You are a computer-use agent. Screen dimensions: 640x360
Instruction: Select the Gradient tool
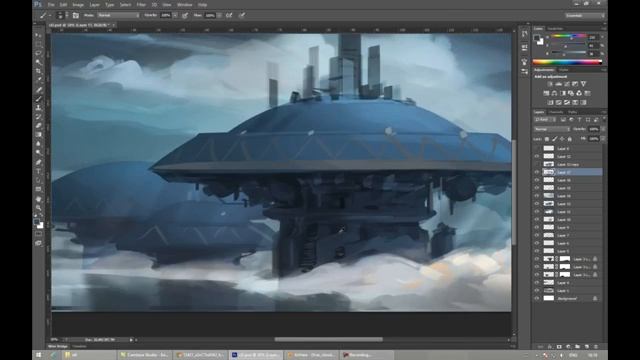coord(38,134)
